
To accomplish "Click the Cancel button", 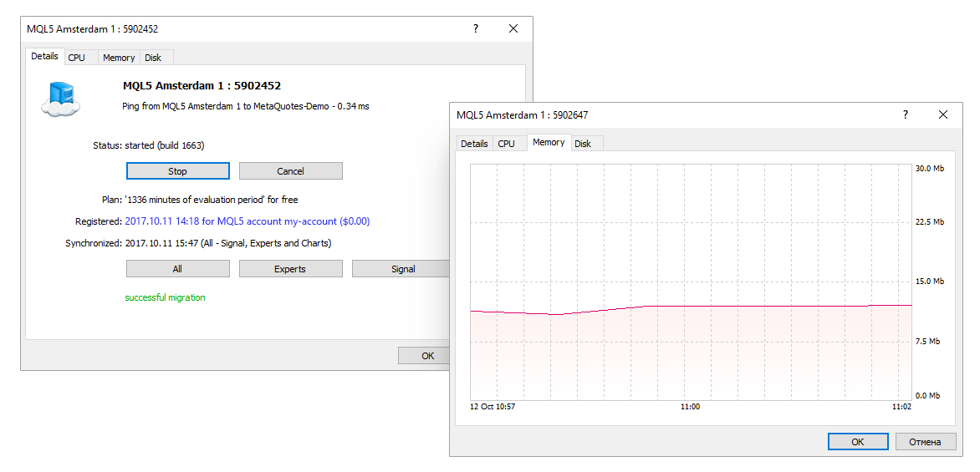I will point(291,171).
